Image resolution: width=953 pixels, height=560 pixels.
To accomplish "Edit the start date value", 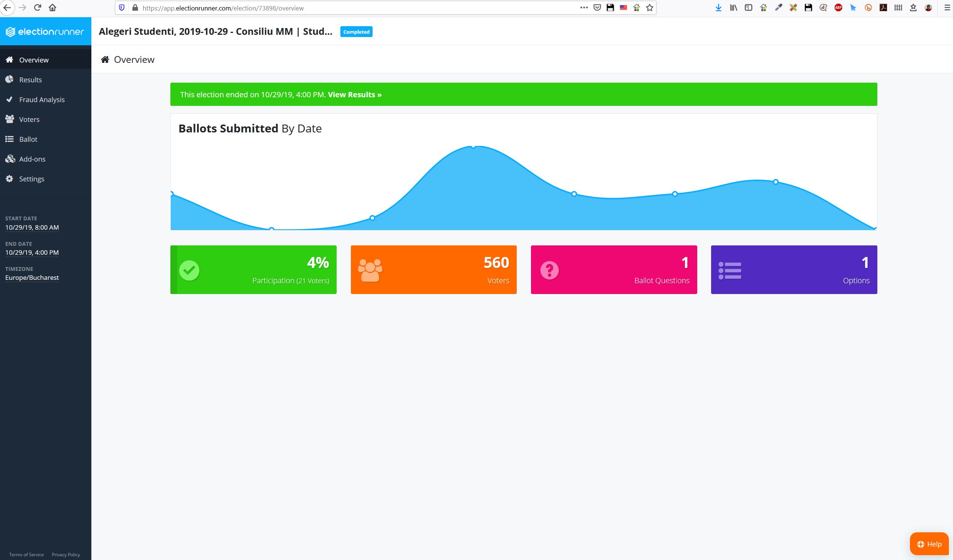I will (32, 227).
